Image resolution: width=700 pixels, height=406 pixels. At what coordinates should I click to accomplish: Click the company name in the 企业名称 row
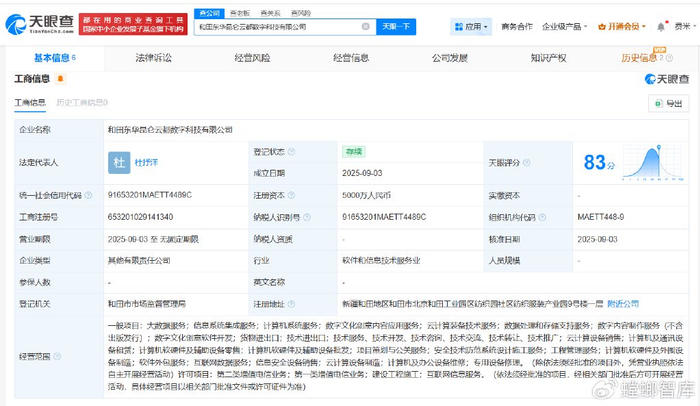tap(170, 130)
